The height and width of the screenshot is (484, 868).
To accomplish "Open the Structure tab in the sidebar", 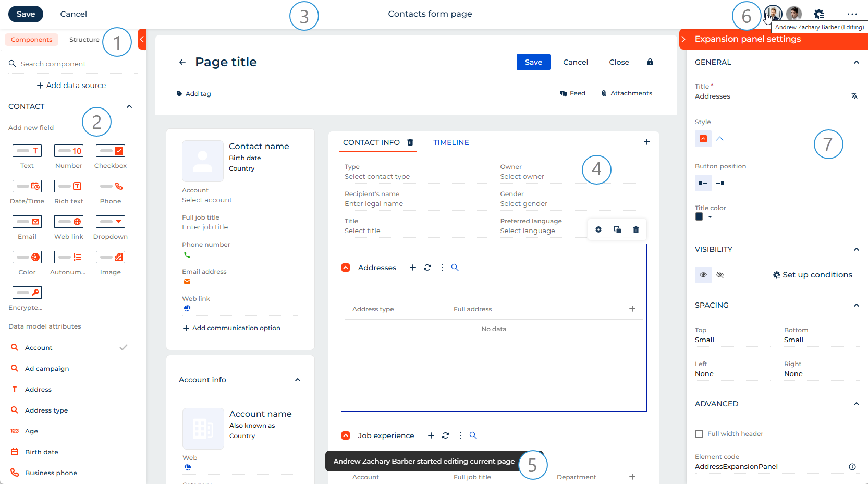I will 84,39.
